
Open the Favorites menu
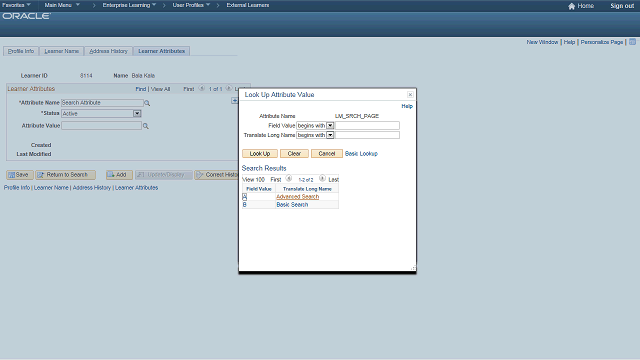[x=16, y=5]
